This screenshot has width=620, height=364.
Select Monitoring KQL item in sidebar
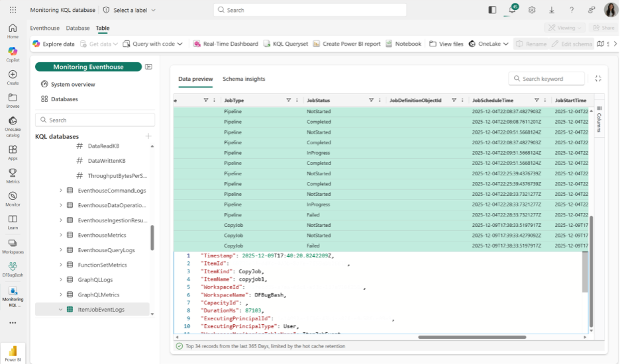[x=13, y=296]
